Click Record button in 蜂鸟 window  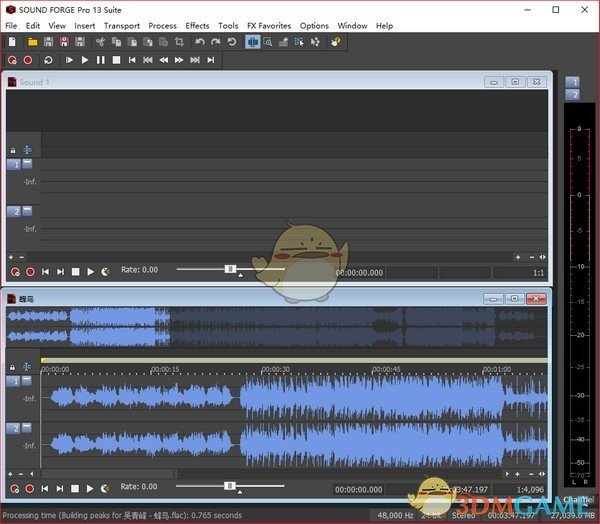coord(29,489)
